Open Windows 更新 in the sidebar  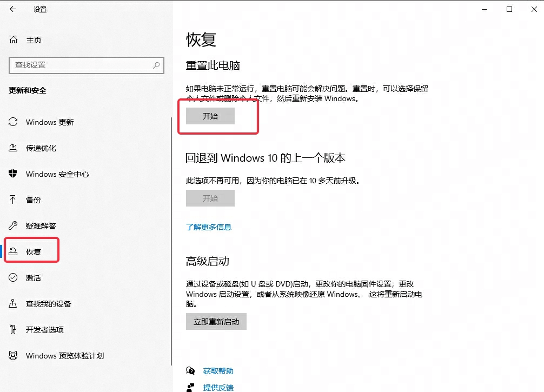[x=49, y=122]
